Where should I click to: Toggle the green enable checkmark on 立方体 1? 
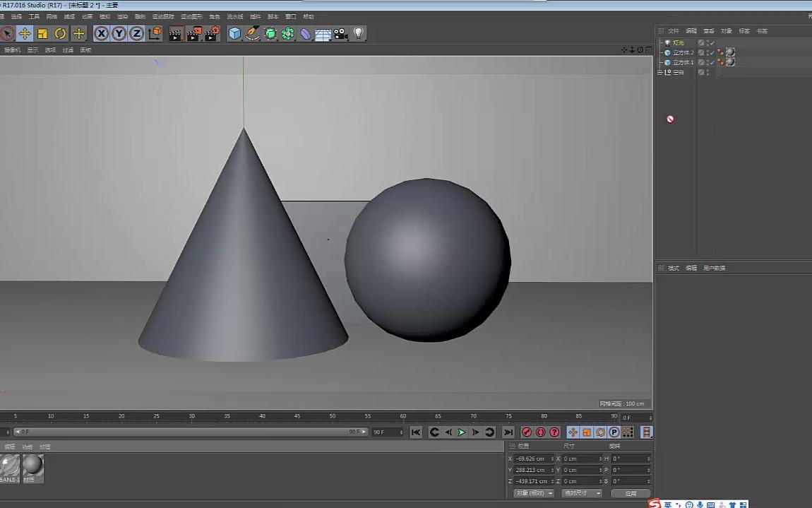712,62
